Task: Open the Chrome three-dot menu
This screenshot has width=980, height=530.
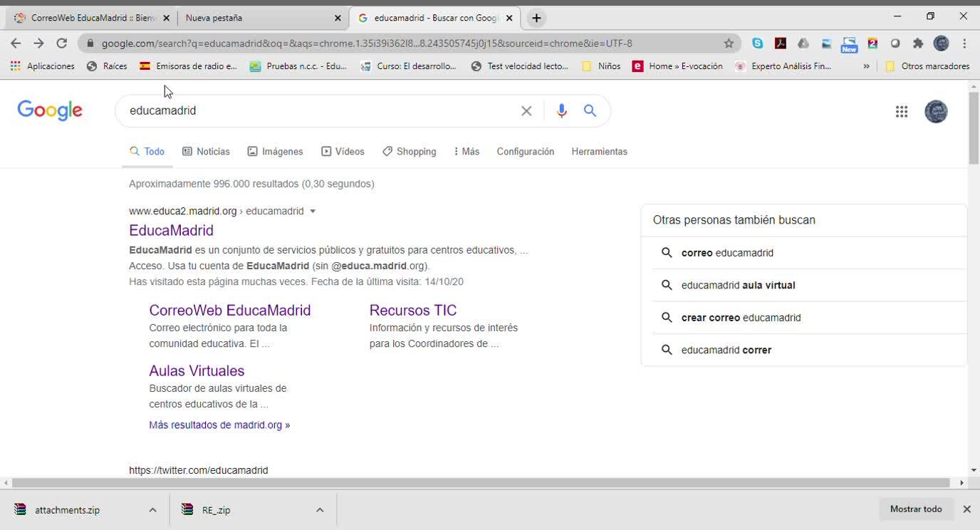Action: (964, 43)
